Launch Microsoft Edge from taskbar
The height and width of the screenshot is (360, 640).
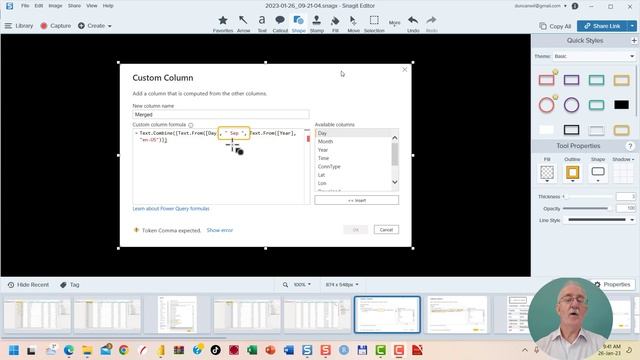point(69,350)
